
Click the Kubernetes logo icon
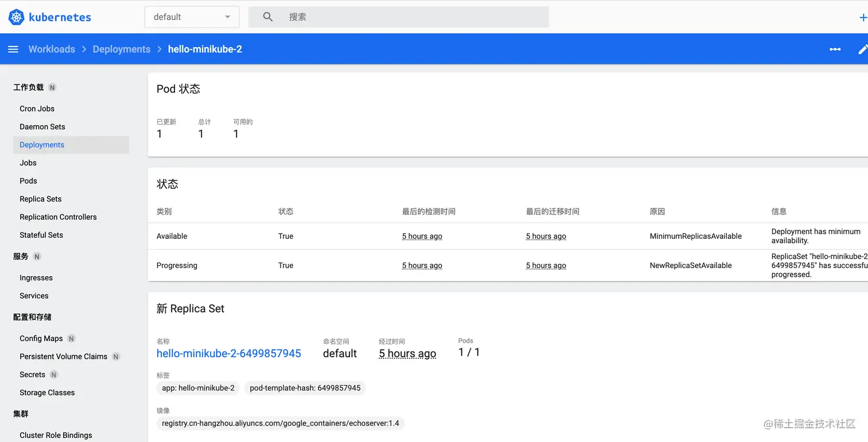(17, 17)
